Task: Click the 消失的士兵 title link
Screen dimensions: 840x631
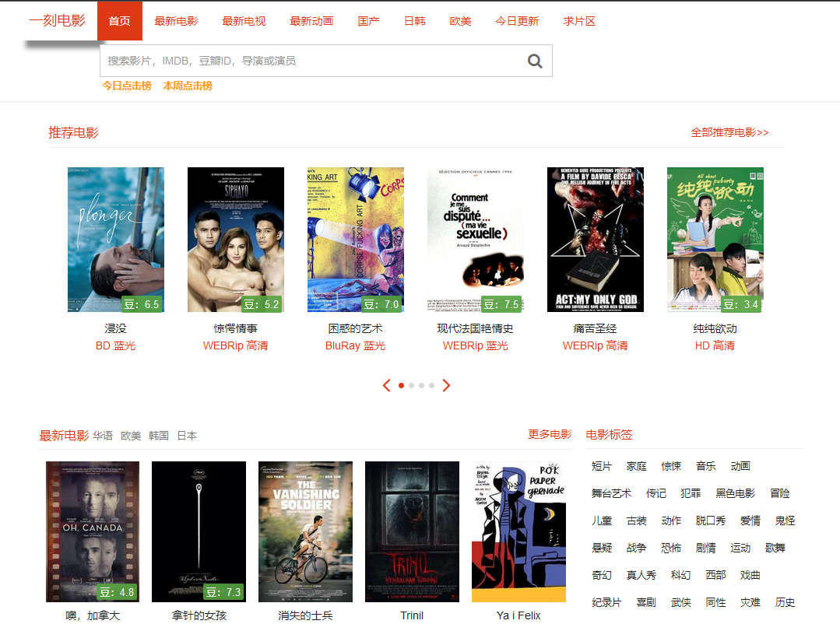Action: point(305,615)
